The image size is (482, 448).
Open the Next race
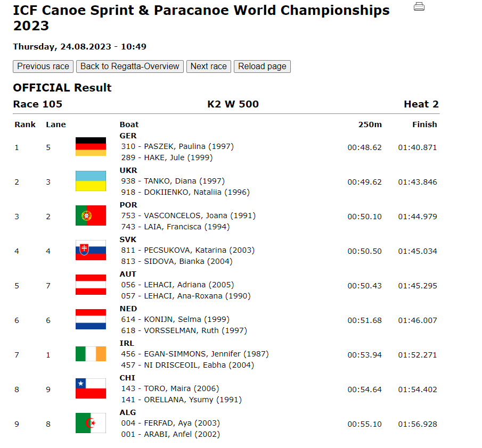point(208,67)
